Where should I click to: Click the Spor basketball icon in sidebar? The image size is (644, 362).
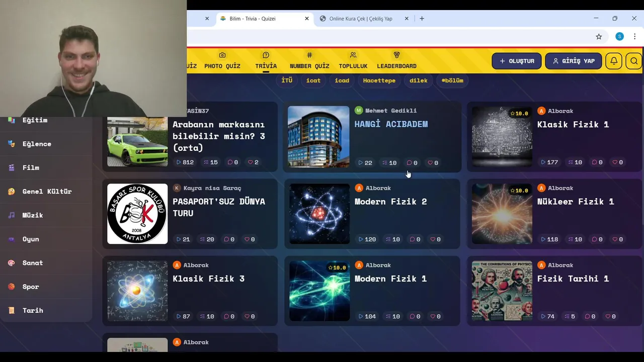pyautogui.click(x=12, y=287)
